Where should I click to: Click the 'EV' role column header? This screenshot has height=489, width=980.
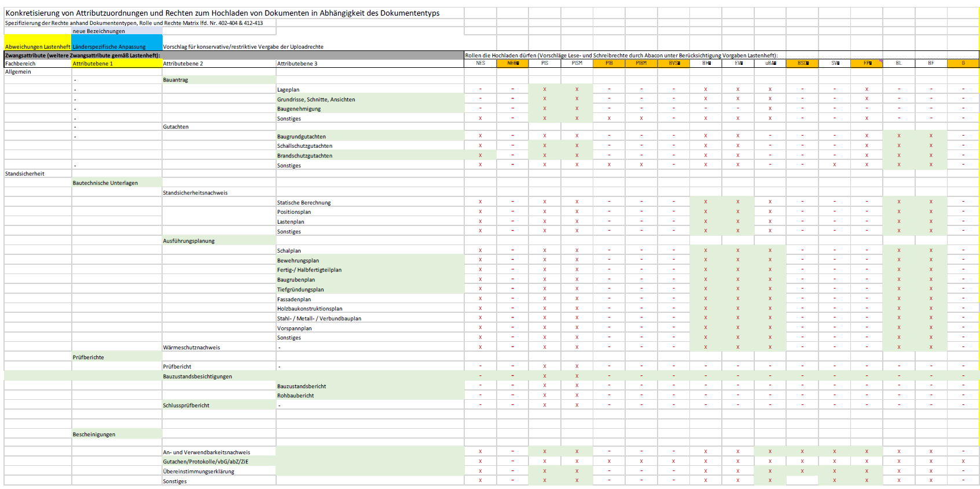tap(738, 63)
